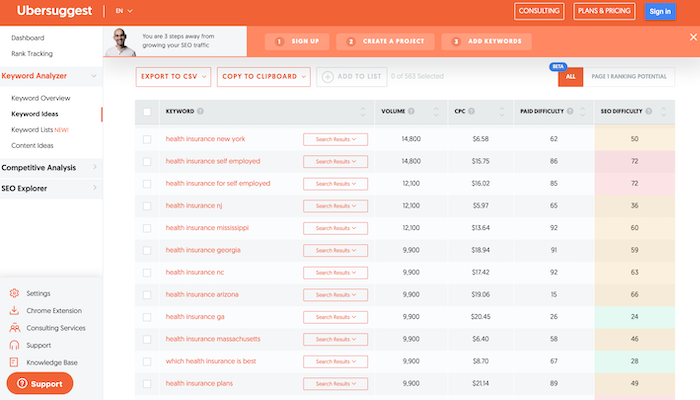Click the Consulting button
The height and width of the screenshot is (400, 700).
[x=539, y=11]
